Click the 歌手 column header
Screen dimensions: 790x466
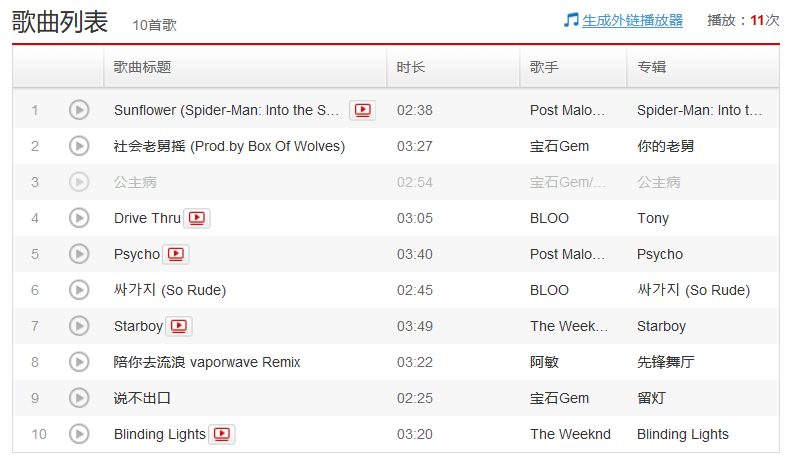[544, 67]
